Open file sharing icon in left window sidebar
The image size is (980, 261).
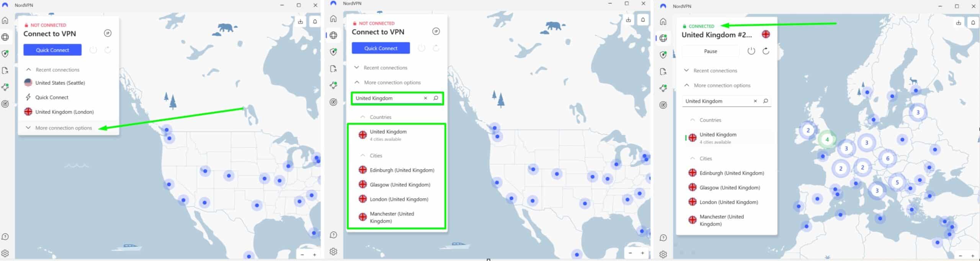click(5, 71)
